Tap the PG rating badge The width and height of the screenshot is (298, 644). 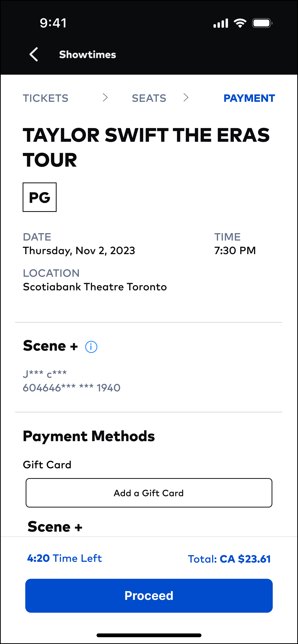tap(40, 197)
